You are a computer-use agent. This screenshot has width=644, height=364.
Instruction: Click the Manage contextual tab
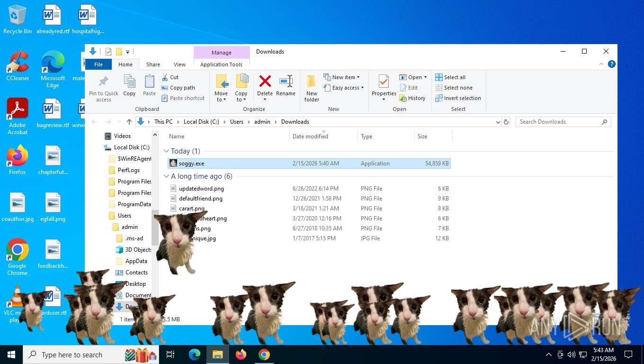pos(222,53)
